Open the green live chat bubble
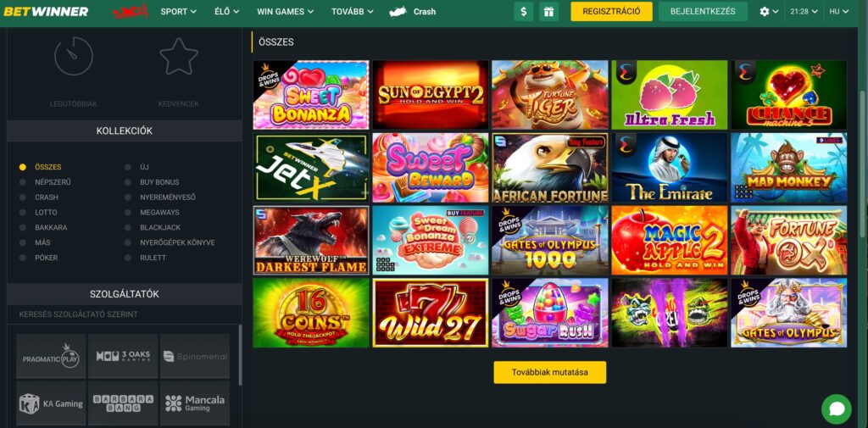This screenshot has height=428, width=868. point(837,409)
